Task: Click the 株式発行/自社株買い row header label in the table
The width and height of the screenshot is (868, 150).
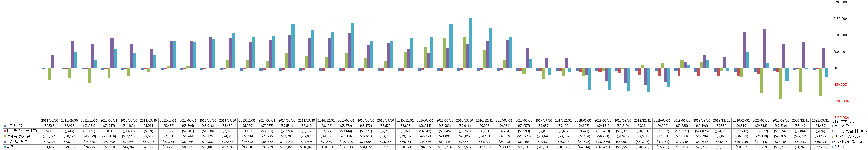Action: (x=23, y=131)
